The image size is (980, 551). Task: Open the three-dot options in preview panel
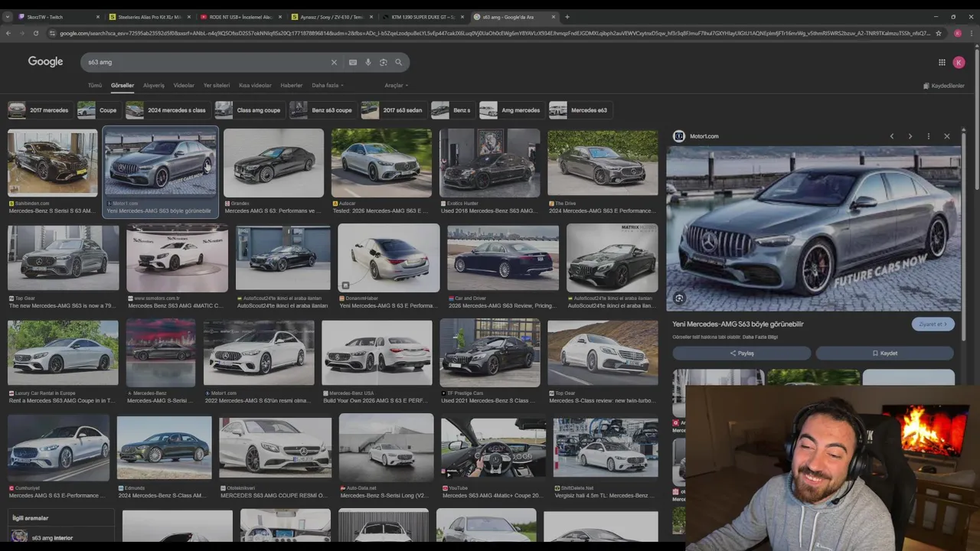pos(928,136)
